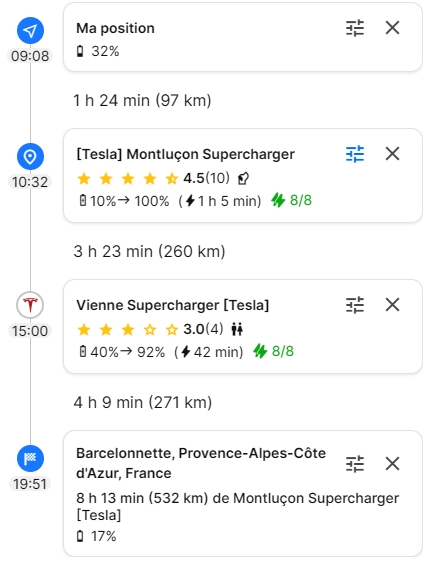Click the red Tesla logo marker
The image size is (428, 572).
click(30, 305)
